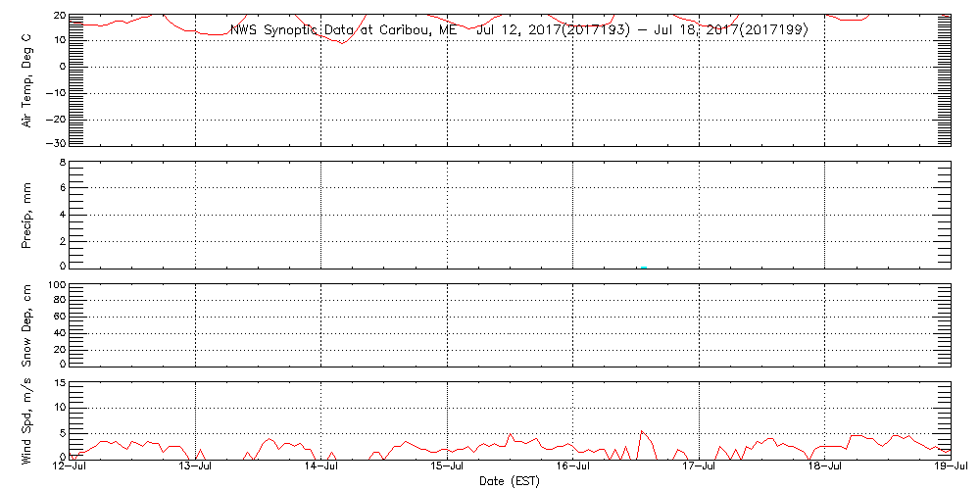Click the "-30" tick on air temperature axis
The height and width of the screenshot is (490, 980).
[54, 144]
